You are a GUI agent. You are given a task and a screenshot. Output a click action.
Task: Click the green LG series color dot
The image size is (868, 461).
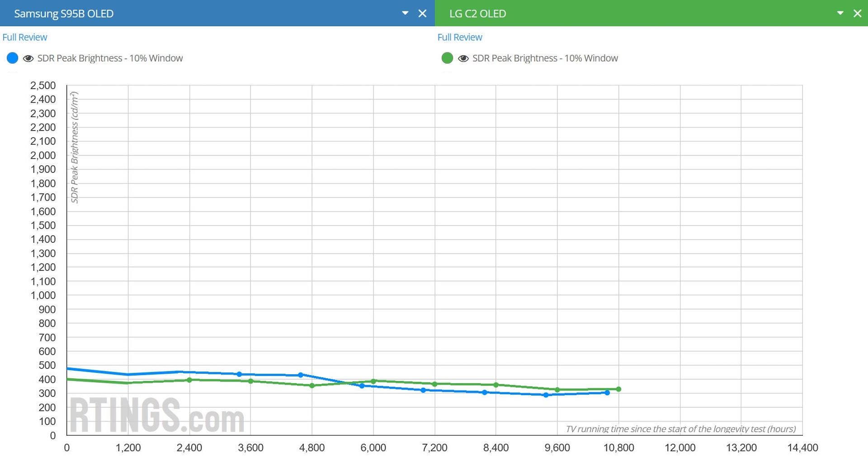447,58
